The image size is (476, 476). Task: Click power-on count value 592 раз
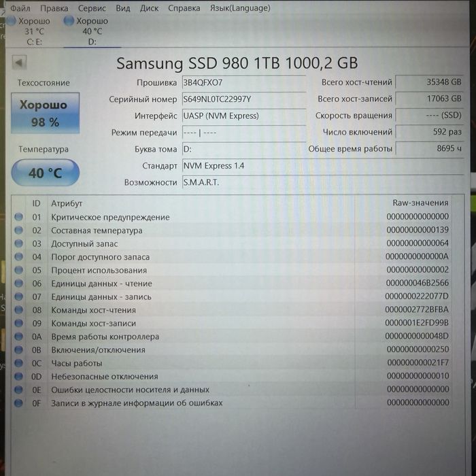click(x=430, y=132)
